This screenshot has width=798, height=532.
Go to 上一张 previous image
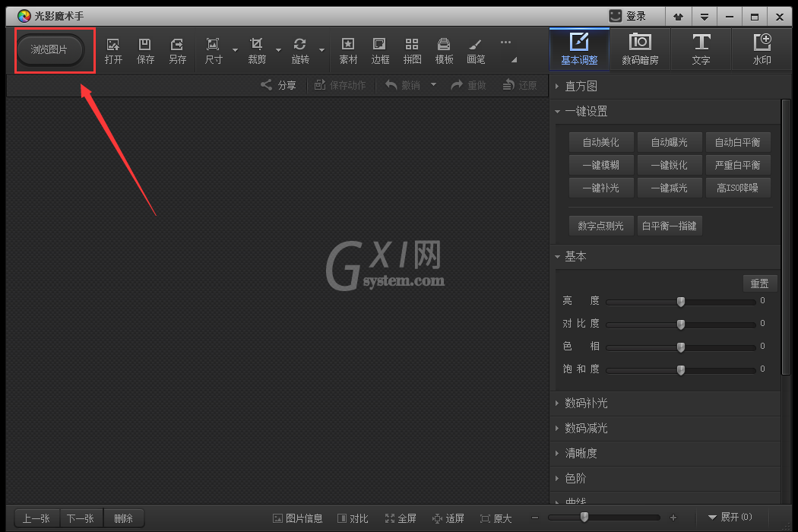[36, 518]
